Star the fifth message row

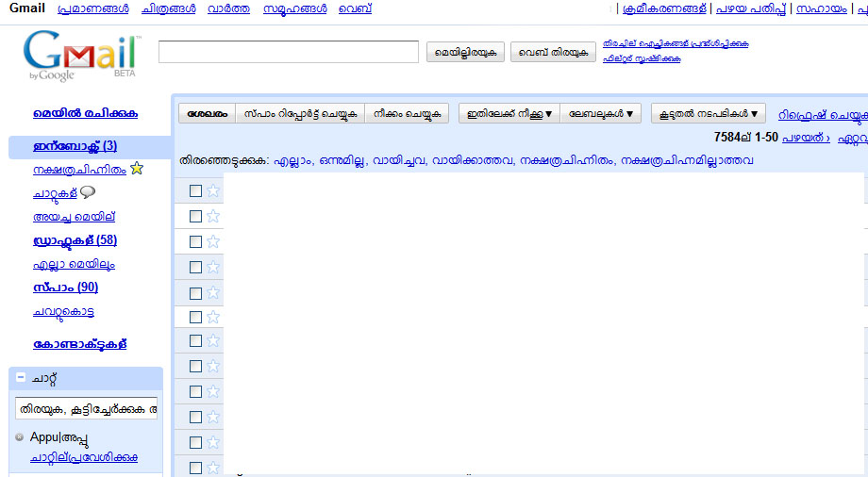tap(213, 293)
